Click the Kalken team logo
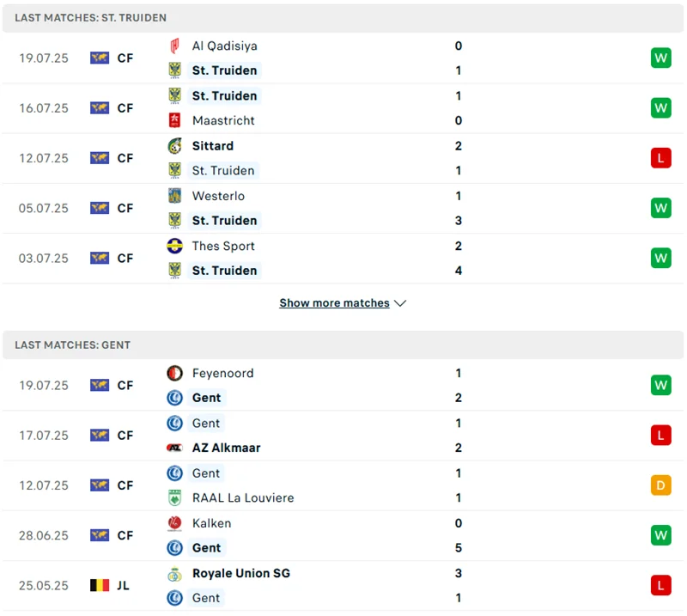This screenshot has width=687, height=616. click(x=174, y=523)
